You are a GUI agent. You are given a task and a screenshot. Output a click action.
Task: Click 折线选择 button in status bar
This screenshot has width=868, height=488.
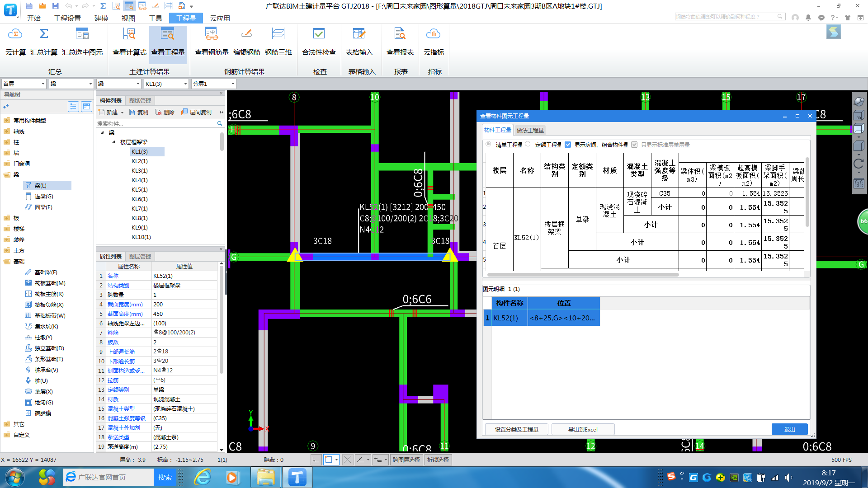pyautogui.click(x=438, y=460)
